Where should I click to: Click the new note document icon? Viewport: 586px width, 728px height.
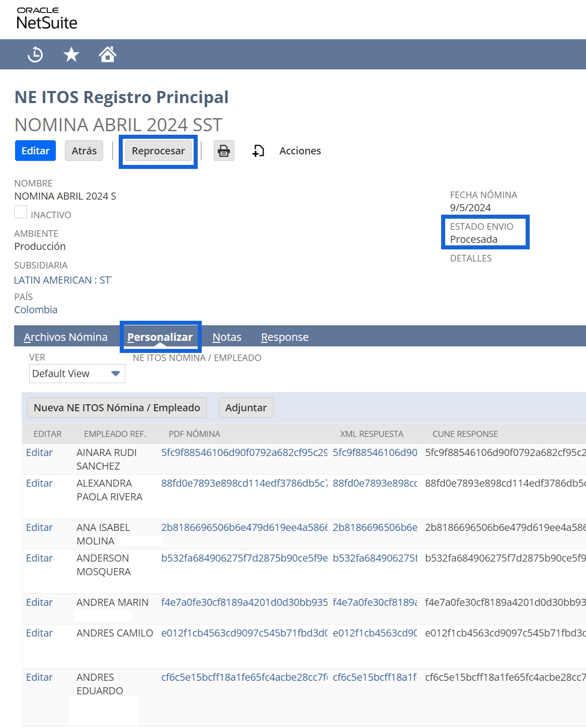(x=258, y=151)
